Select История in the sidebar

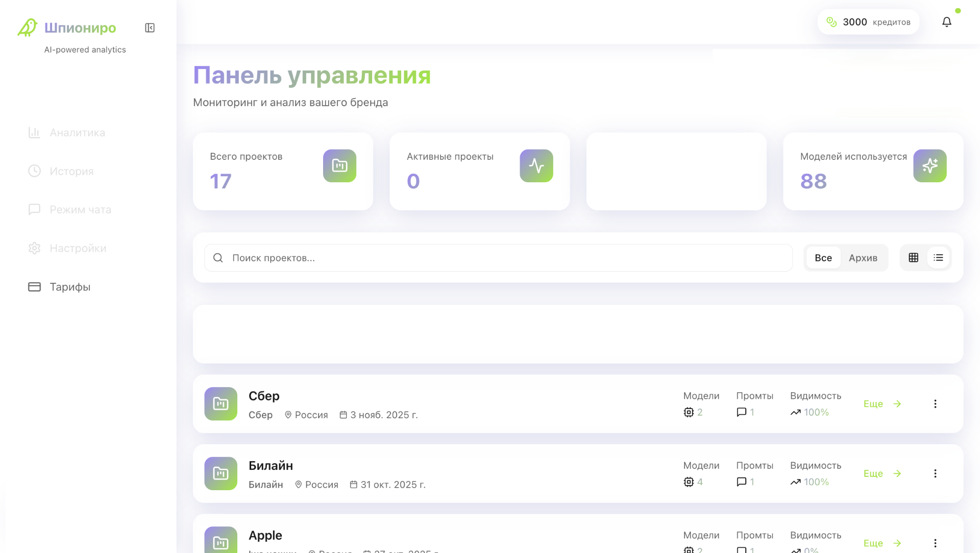pos(71,171)
